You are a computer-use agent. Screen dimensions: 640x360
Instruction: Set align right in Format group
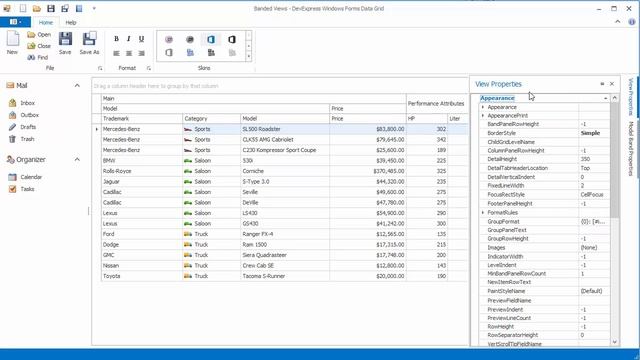tap(141, 53)
